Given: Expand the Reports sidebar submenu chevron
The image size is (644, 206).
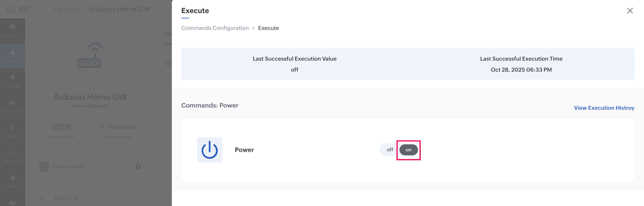Looking at the screenshot, I should point(20,153).
